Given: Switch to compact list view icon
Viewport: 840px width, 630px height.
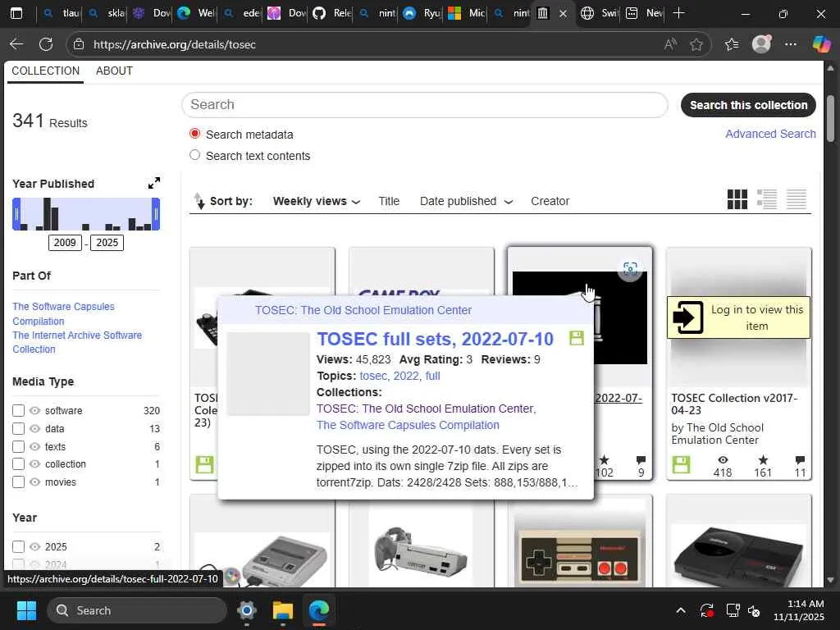Looking at the screenshot, I should [x=796, y=199].
